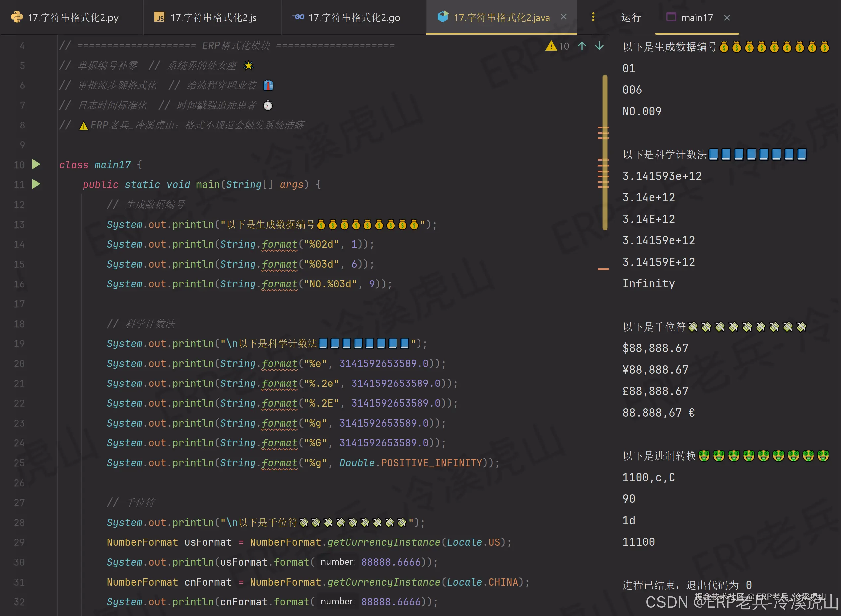Click the underlined format call on line 14
841x616 pixels.
coord(279,245)
